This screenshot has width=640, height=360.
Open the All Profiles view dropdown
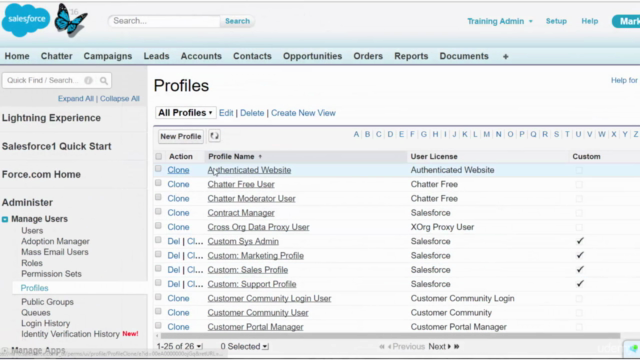pyautogui.click(x=185, y=113)
